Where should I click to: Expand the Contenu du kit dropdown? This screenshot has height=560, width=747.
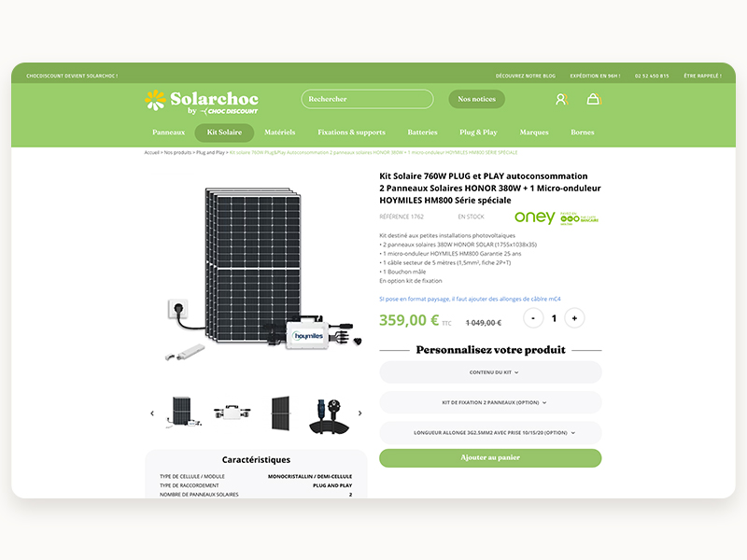click(490, 372)
